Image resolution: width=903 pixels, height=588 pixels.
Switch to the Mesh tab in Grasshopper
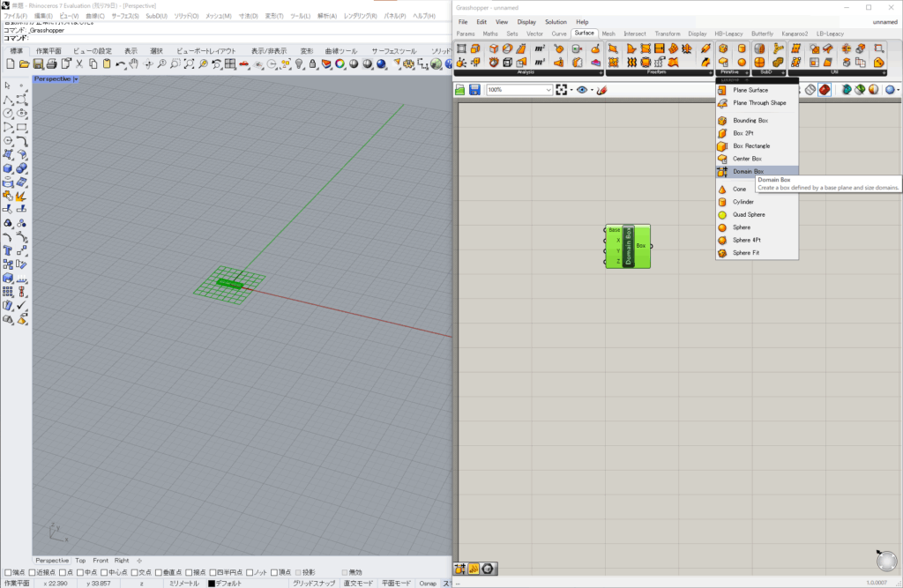608,33
